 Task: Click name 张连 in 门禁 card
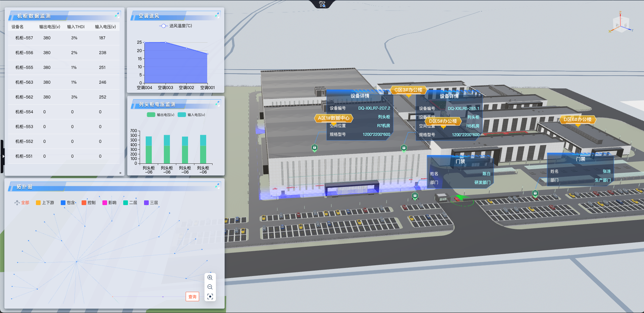coord(607,171)
